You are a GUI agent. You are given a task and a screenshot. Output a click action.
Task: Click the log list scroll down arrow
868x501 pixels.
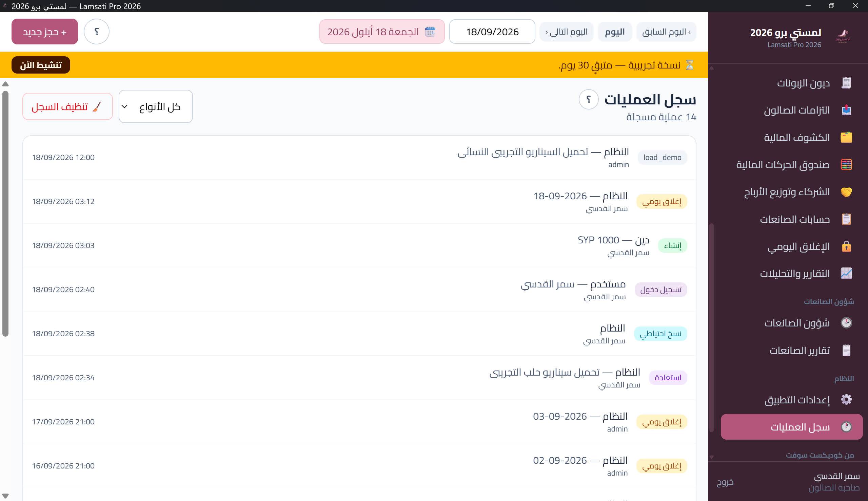click(x=5, y=496)
